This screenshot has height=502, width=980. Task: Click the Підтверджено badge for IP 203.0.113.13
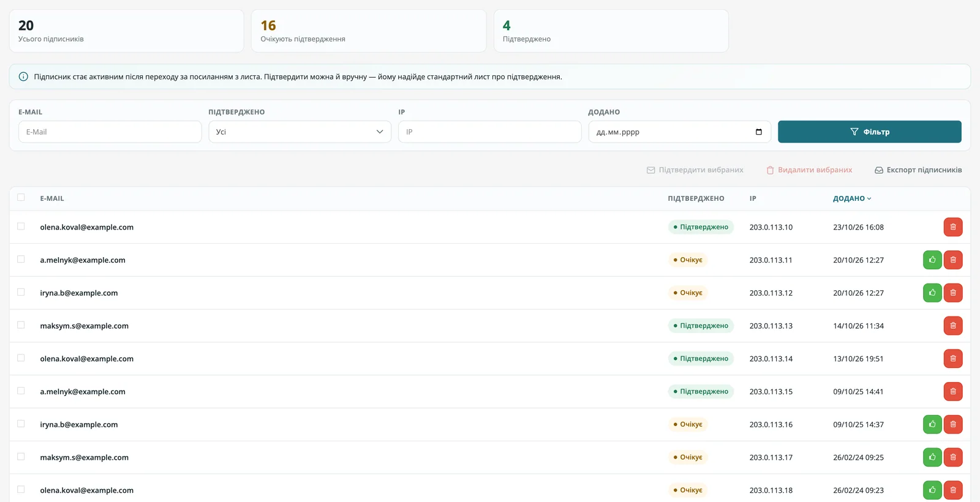click(701, 326)
